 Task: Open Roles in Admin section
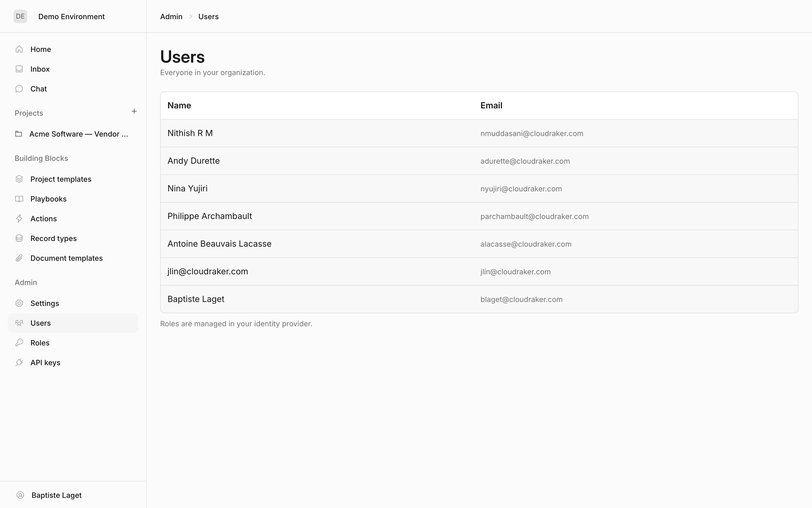click(x=73, y=343)
